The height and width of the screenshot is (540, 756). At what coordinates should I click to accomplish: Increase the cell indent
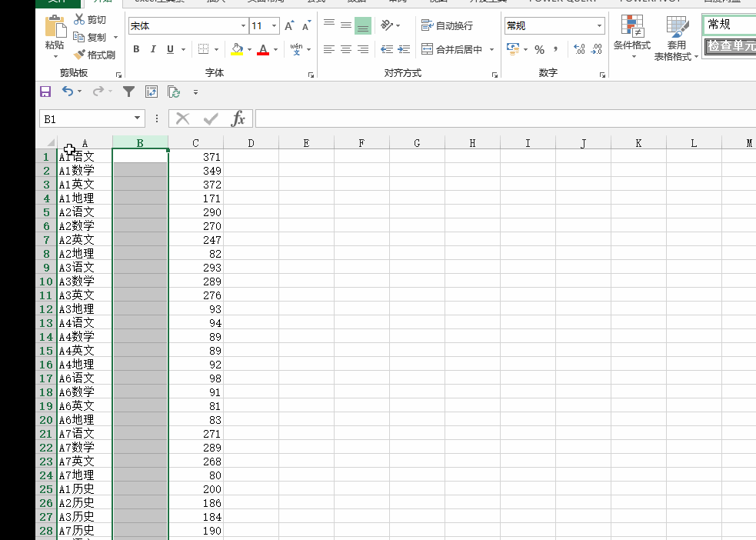click(404, 49)
